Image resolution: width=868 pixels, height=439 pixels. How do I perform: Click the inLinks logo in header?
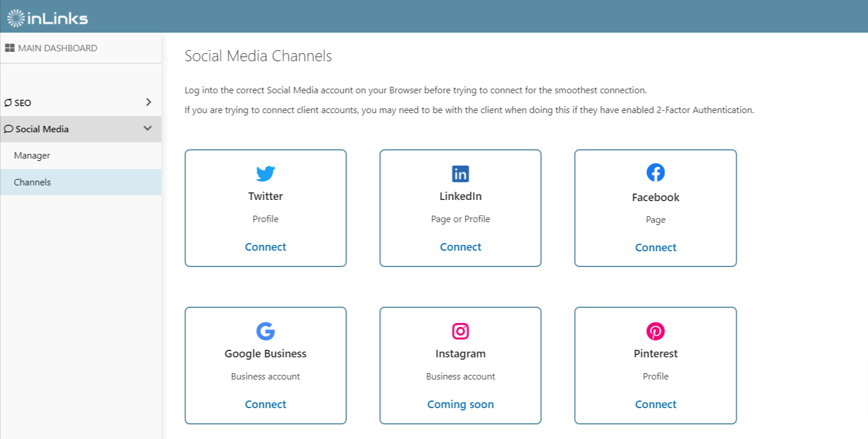[47, 18]
